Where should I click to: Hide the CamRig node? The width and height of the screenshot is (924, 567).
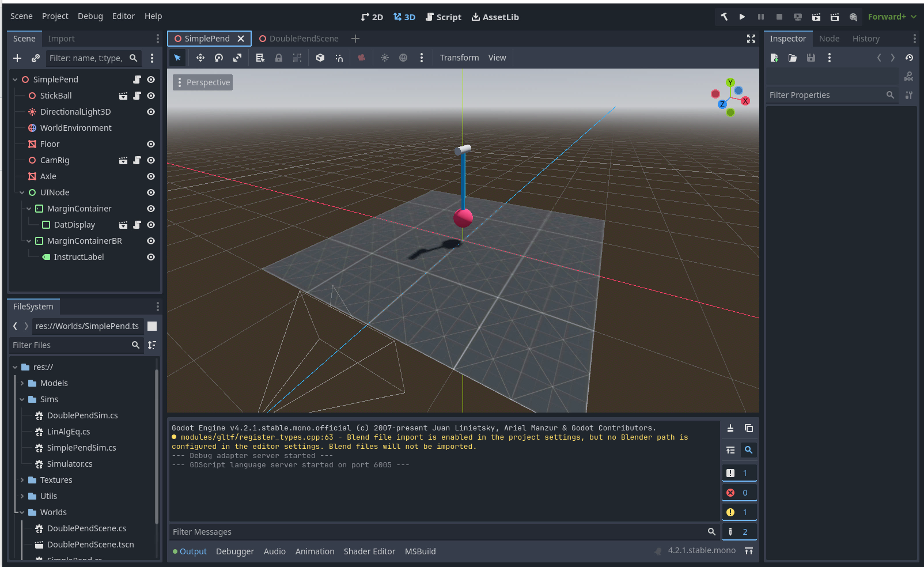click(151, 160)
